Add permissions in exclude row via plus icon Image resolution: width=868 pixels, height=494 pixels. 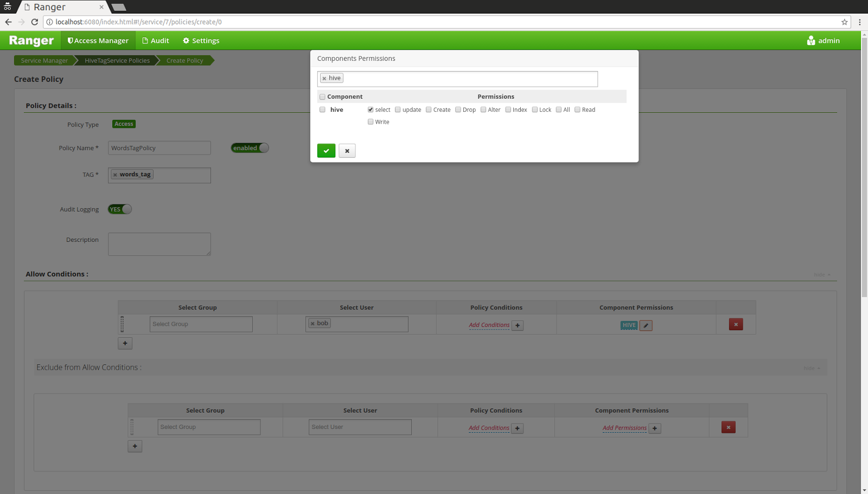pos(655,428)
